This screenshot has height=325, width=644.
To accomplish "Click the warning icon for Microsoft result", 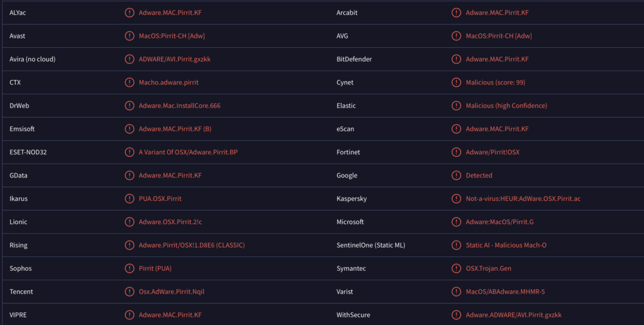I will pos(457,222).
